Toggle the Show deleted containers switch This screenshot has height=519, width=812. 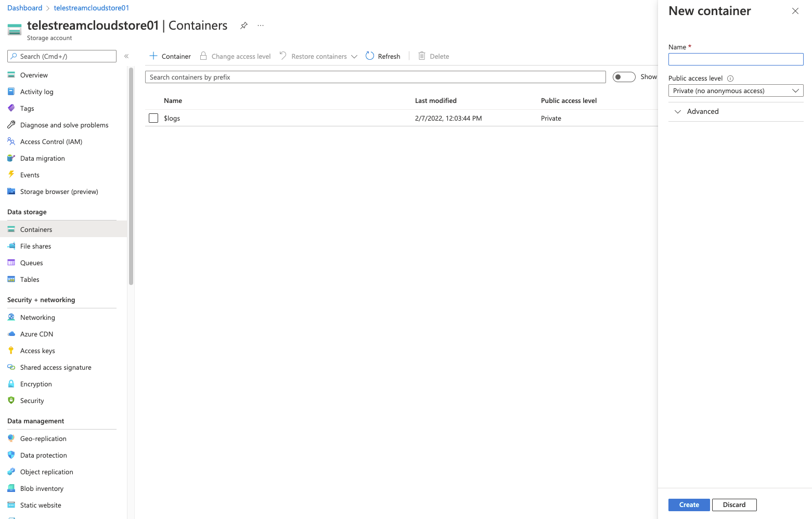click(x=624, y=77)
